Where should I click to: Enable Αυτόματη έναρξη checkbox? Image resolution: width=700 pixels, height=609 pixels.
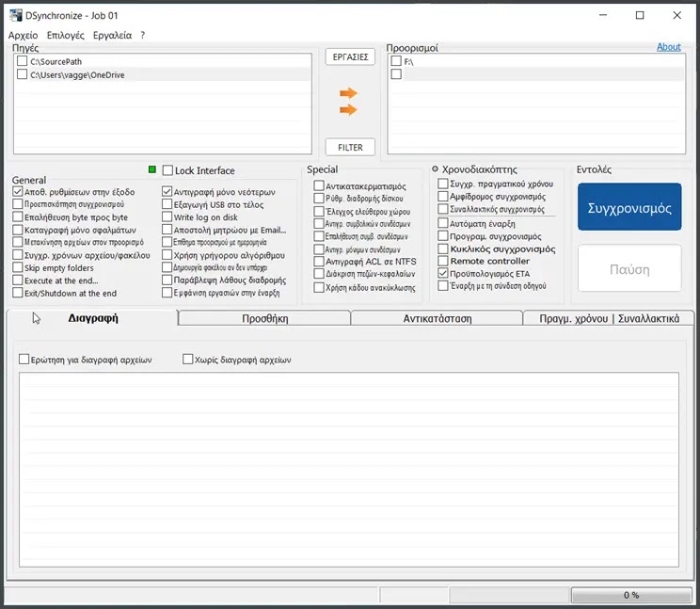(x=443, y=223)
